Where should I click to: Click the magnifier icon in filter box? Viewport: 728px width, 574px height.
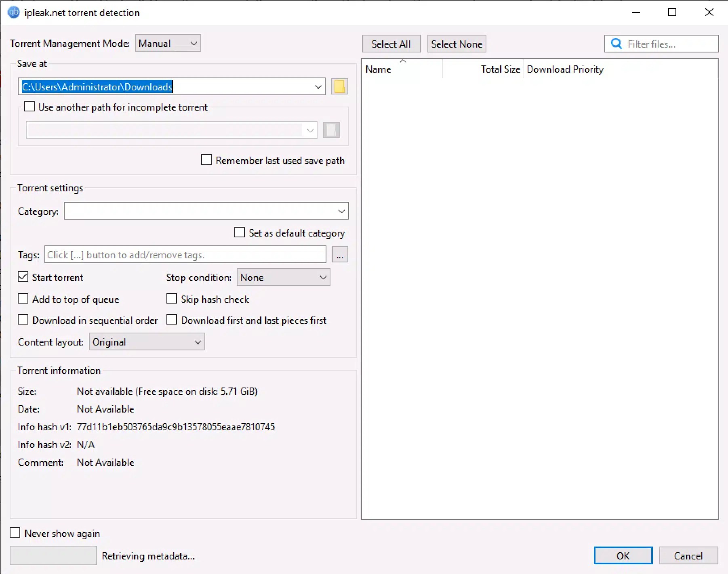click(x=616, y=44)
